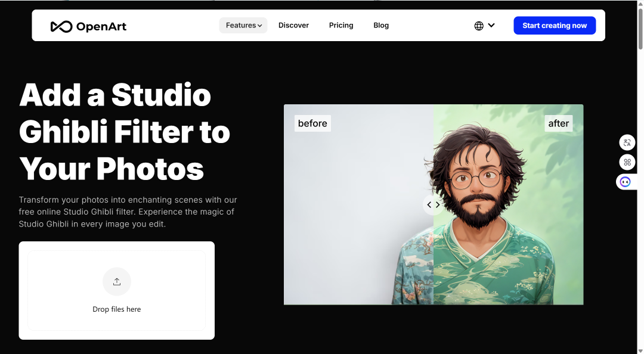Click the OpenArt wordmark text

(101, 27)
